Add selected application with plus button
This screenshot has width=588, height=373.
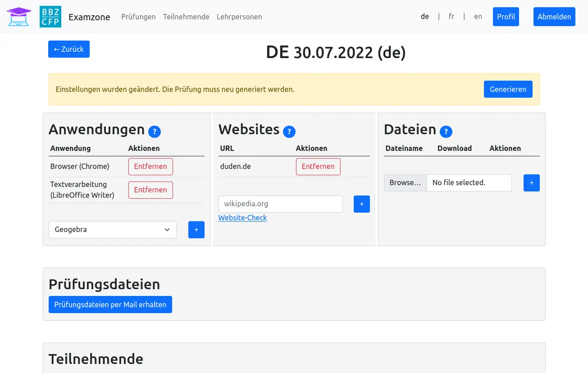click(196, 230)
